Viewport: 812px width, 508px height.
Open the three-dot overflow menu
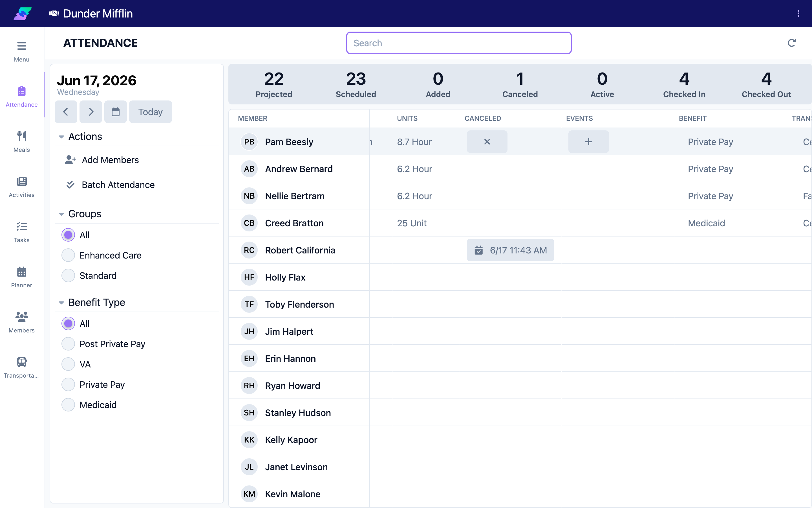(x=798, y=14)
